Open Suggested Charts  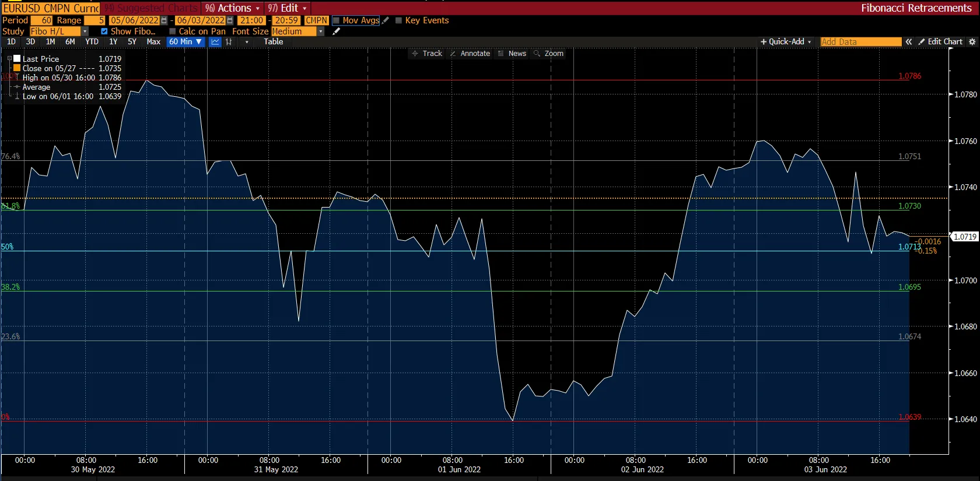[x=152, y=8]
